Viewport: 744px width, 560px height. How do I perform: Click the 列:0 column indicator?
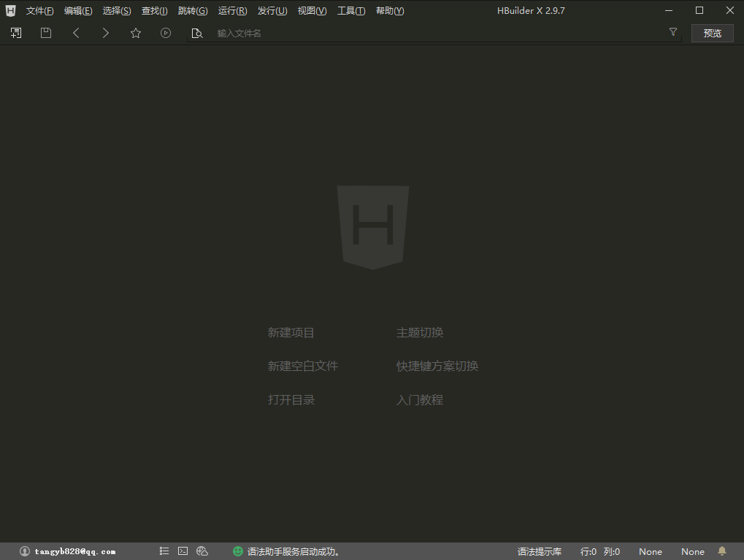612,551
